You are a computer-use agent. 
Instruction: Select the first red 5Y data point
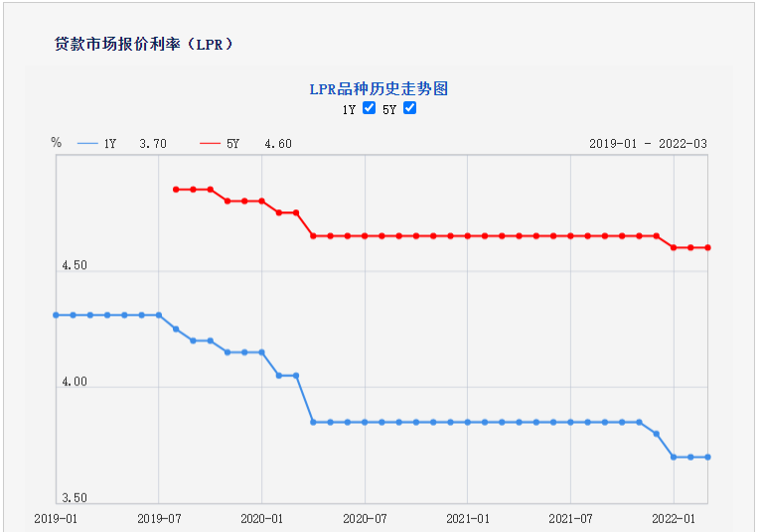[176, 189]
